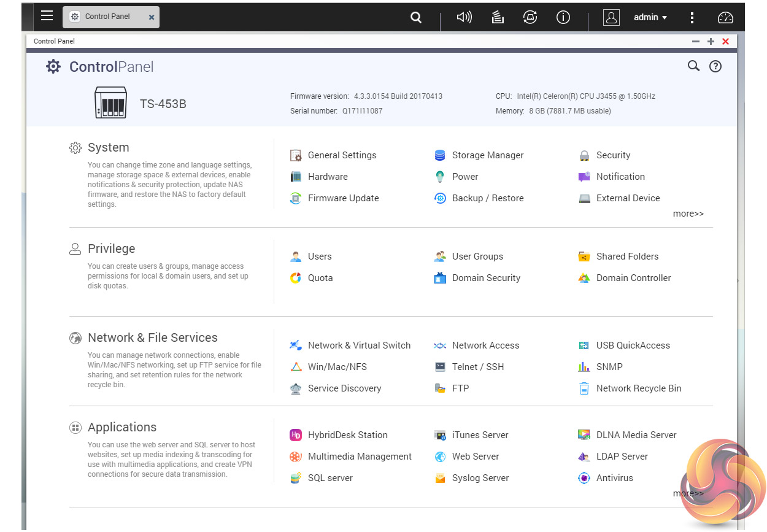The width and height of the screenshot is (767, 532).
Task: Click the Control Panel search magnifier
Action: (x=693, y=66)
